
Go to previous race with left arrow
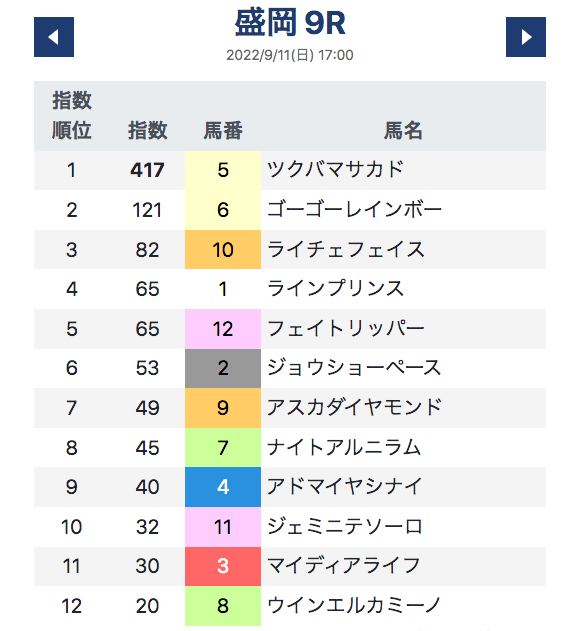click(x=54, y=37)
